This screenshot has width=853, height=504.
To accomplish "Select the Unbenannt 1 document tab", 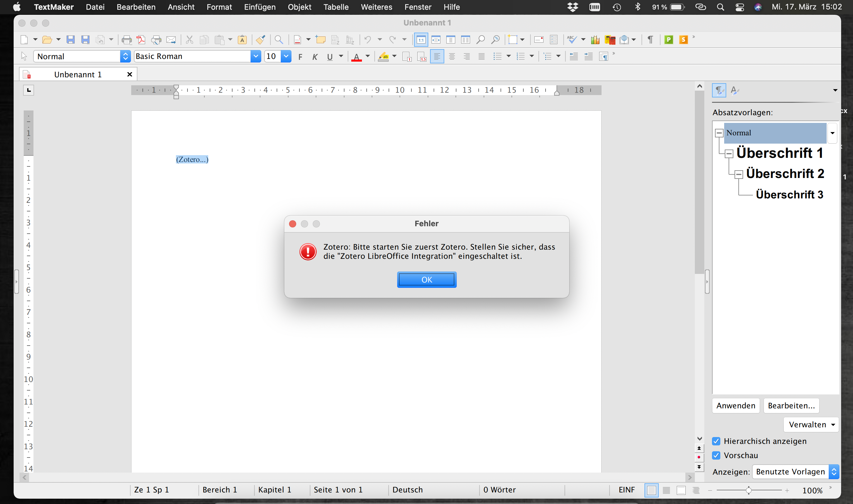I will 78,74.
